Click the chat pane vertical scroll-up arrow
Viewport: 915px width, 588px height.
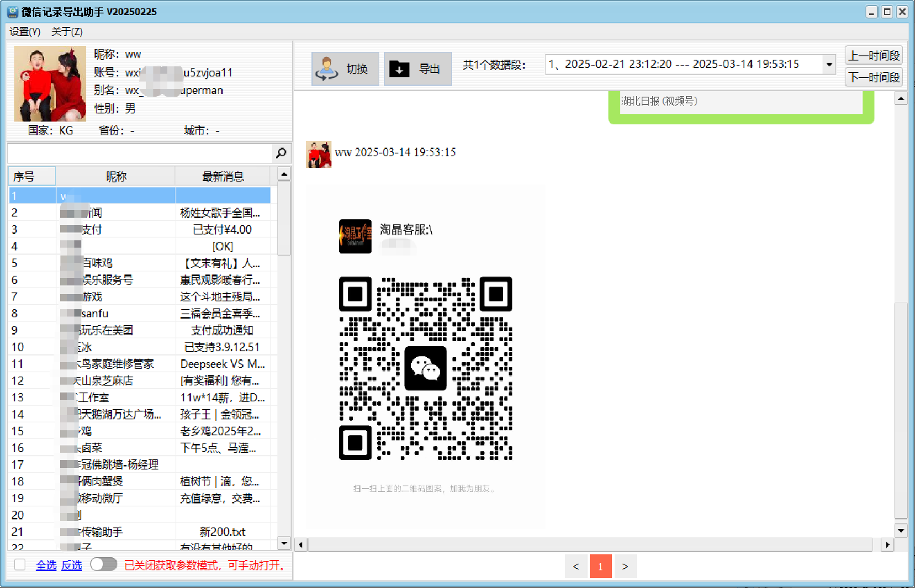901,99
